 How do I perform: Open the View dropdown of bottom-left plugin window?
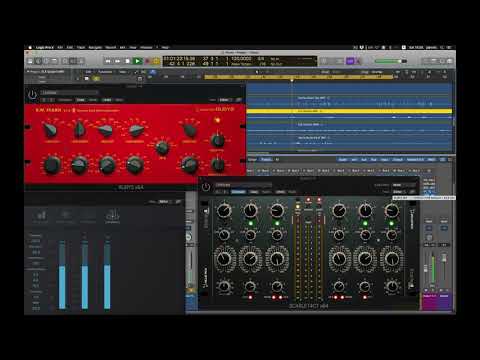pos(164,202)
